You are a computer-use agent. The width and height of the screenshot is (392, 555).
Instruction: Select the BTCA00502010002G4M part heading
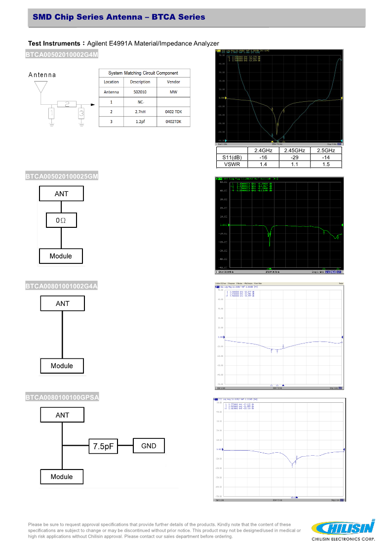click(x=62, y=54)
